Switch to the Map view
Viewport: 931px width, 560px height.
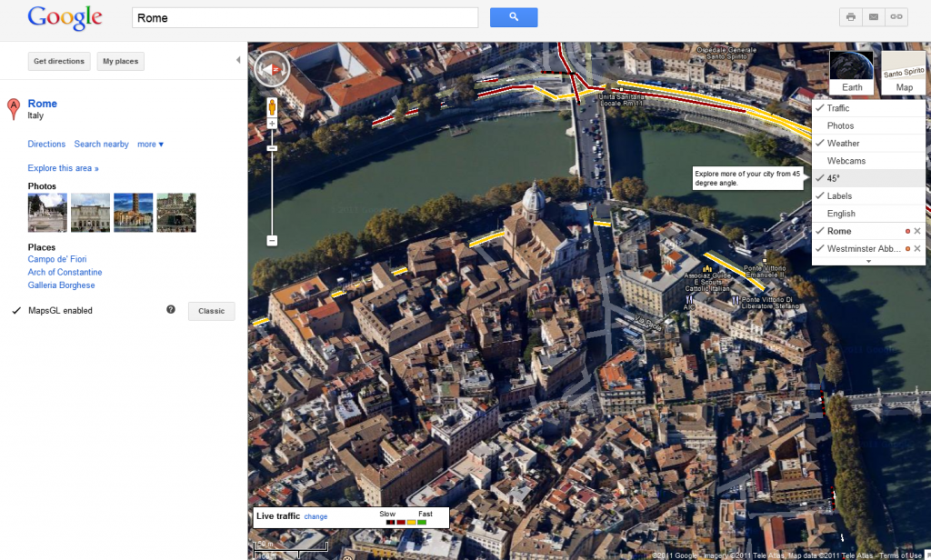903,73
